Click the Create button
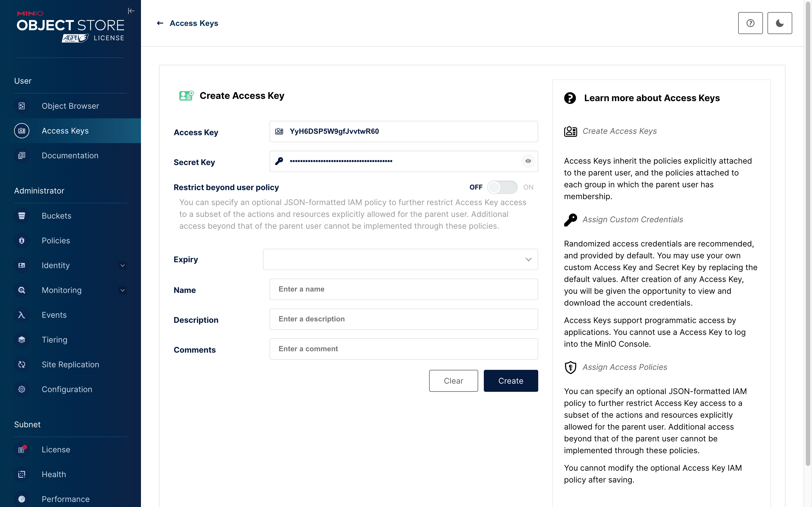 (510, 381)
